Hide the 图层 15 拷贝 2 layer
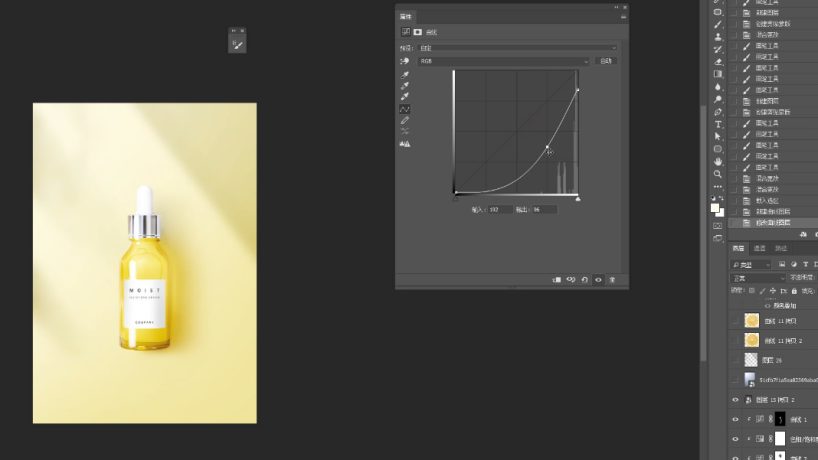The height and width of the screenshot is (460, 818). coord(735,400)
